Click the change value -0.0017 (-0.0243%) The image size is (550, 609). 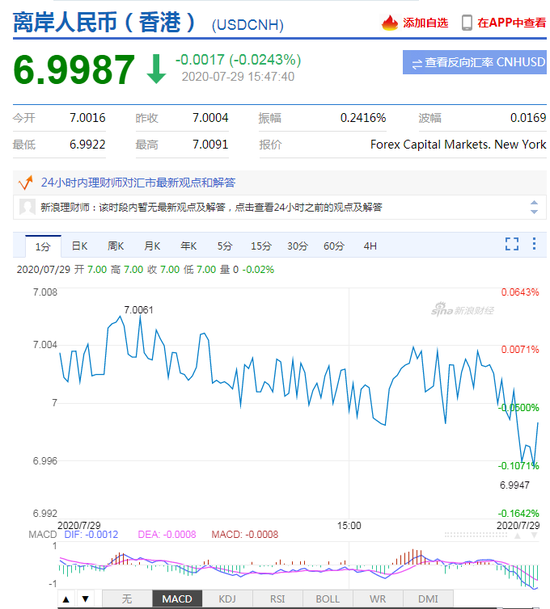238,60
